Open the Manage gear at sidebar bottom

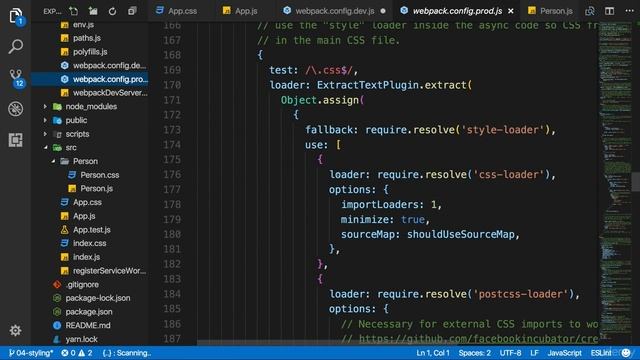pyautogui.click(x=16, y=330)
